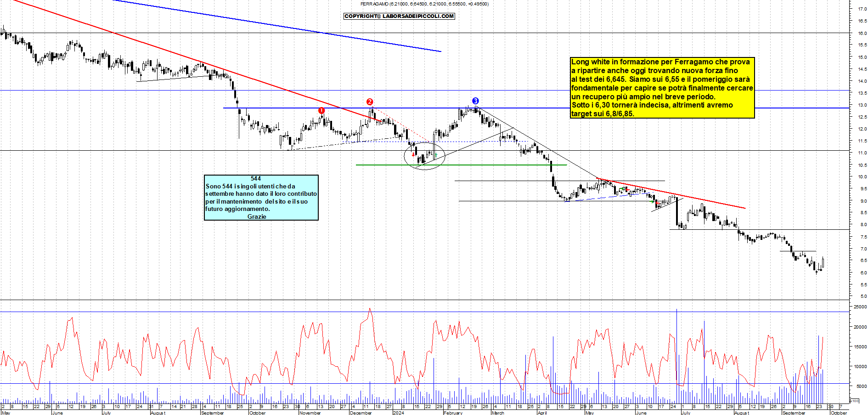The height and width of the screenshot is (415, 868).
Task: Click the line 'futuro aggiornamento.' in cyan box
Action: (x=237, y=209)
